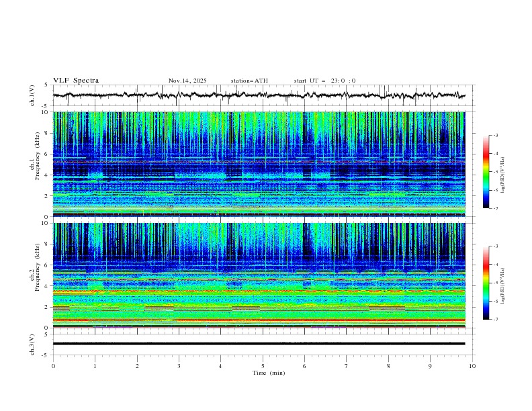Click the ch.2 spectrogram panel

click(259, 275)
